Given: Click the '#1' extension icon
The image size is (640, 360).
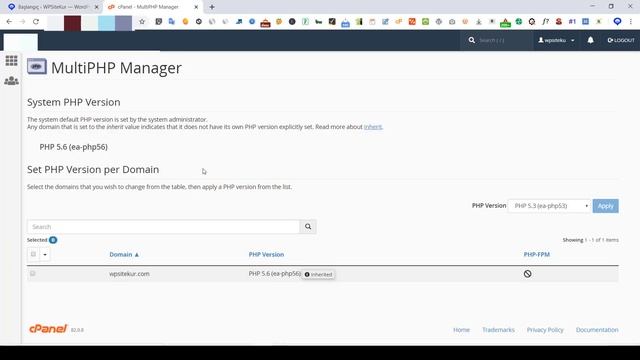Looking at the screenshot, I should click(572, 22).
